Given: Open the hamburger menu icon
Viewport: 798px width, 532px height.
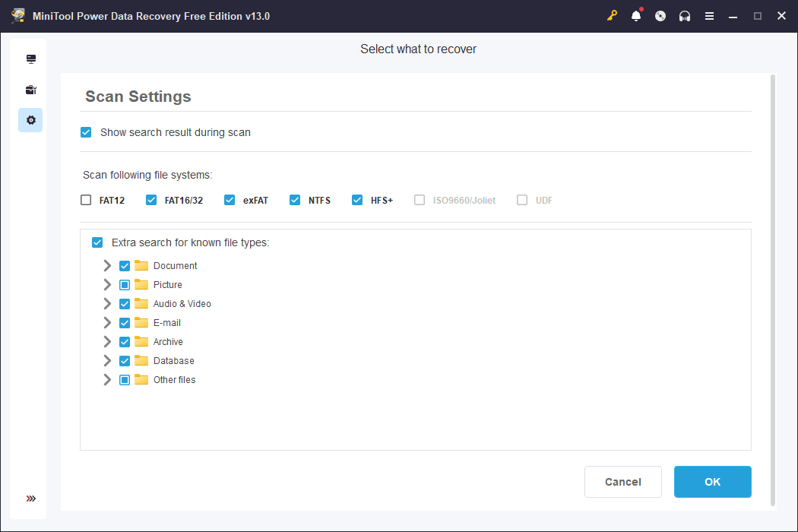Looking at the screenshot, I should coord(709,16).
